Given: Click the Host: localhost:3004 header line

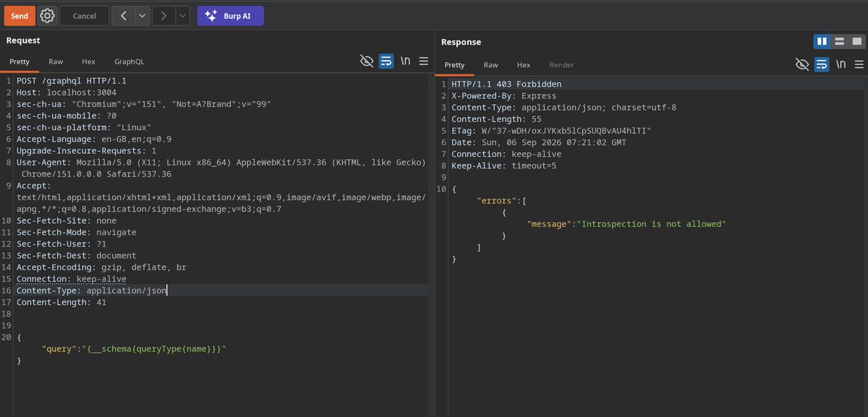Looking at the screenshot, I should (67, 93).
